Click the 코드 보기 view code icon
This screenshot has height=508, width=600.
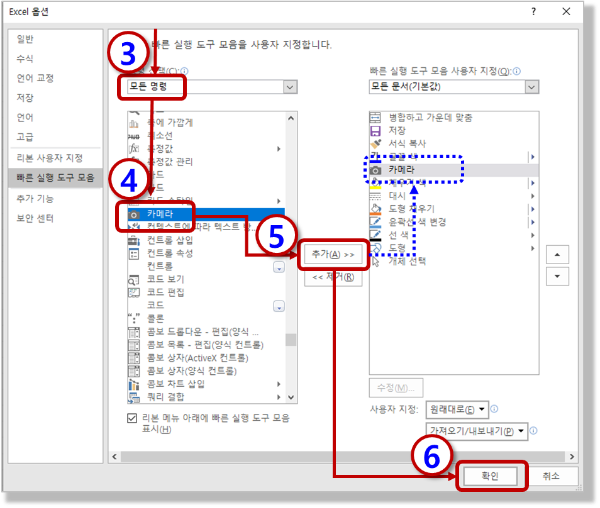pyautogui.click(x=134, y=280)
